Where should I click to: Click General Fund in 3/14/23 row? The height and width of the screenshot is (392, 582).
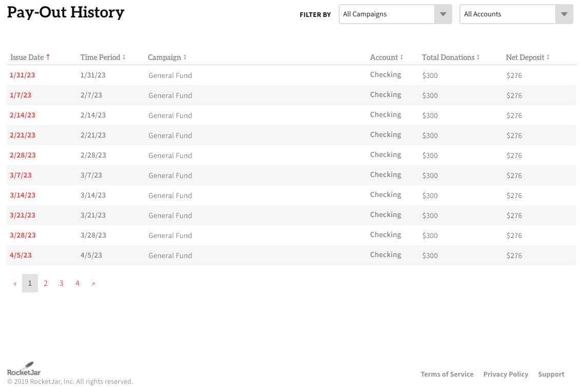coord(170,195)
